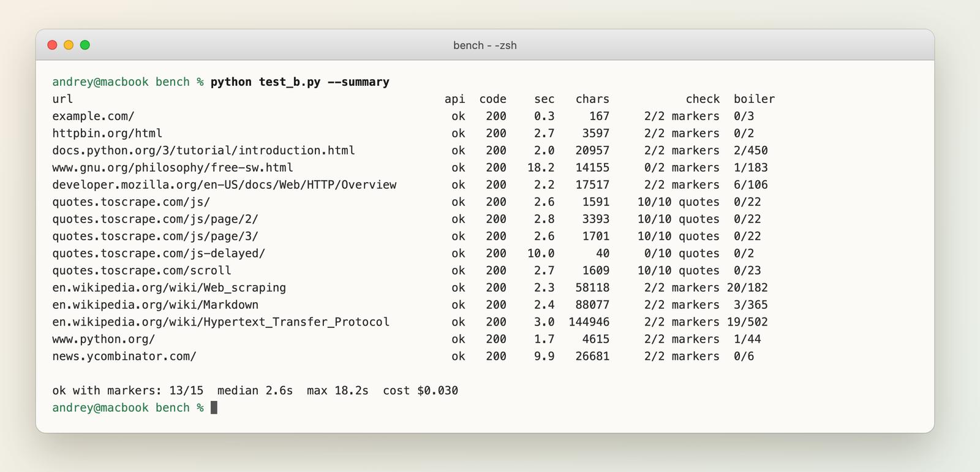Click the quotes.toscrape.com/js-delayed/ url
The height and width of the screenshot is (472, 980).
[159, 254]
